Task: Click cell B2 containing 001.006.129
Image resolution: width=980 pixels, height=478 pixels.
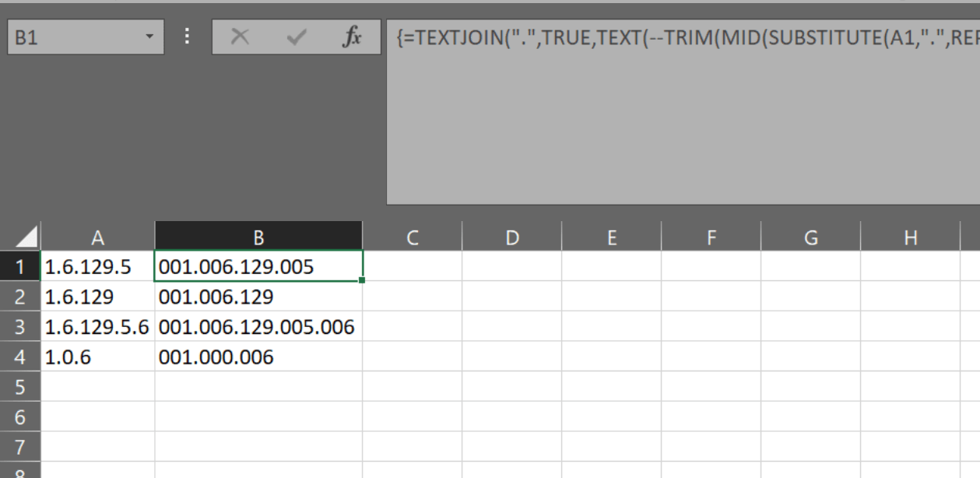Action: 258,297
